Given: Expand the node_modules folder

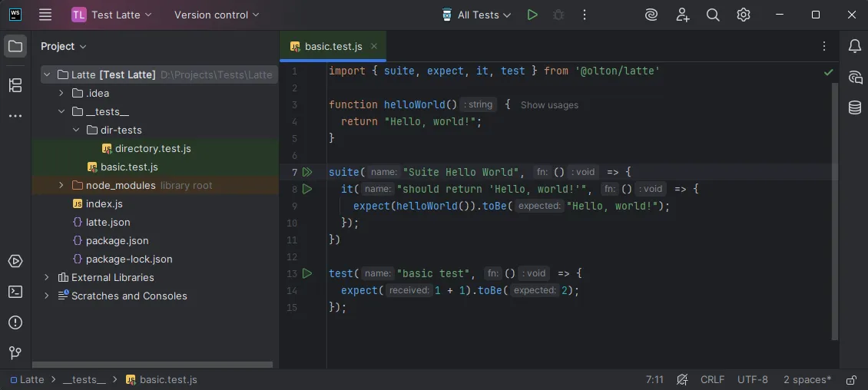Looking at the screenshot, I should pyautogui.click(x=61, y=185).
